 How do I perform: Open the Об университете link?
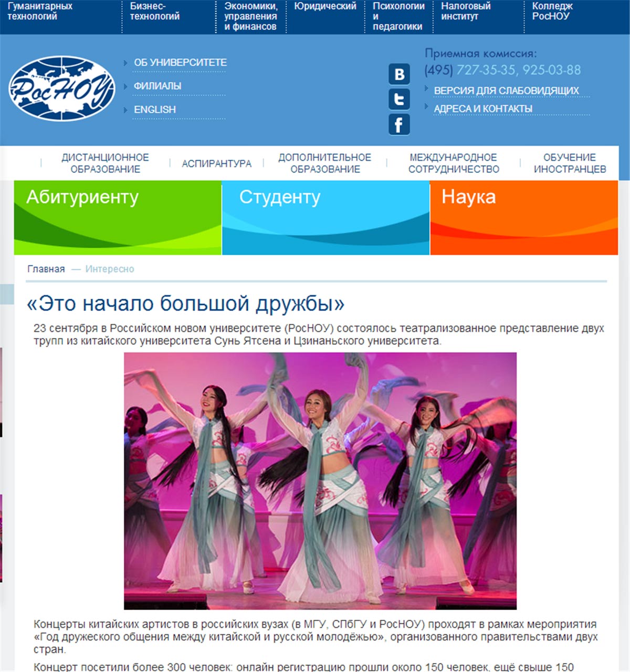180,62
